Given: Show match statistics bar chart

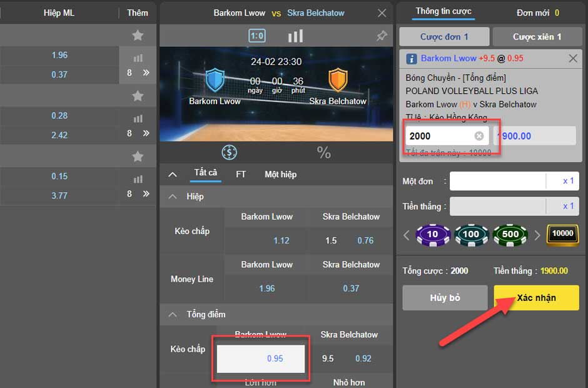Looking at the screenshot, I should 295,36.
